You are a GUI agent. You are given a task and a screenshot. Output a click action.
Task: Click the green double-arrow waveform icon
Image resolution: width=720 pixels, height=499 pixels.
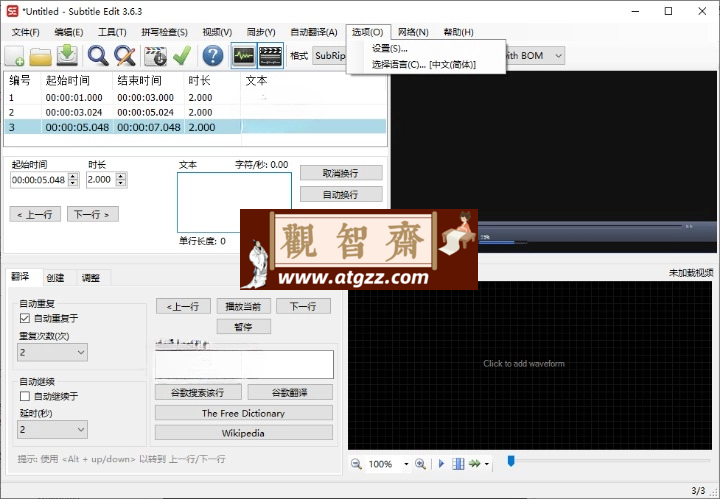click(x=475, y=464)
